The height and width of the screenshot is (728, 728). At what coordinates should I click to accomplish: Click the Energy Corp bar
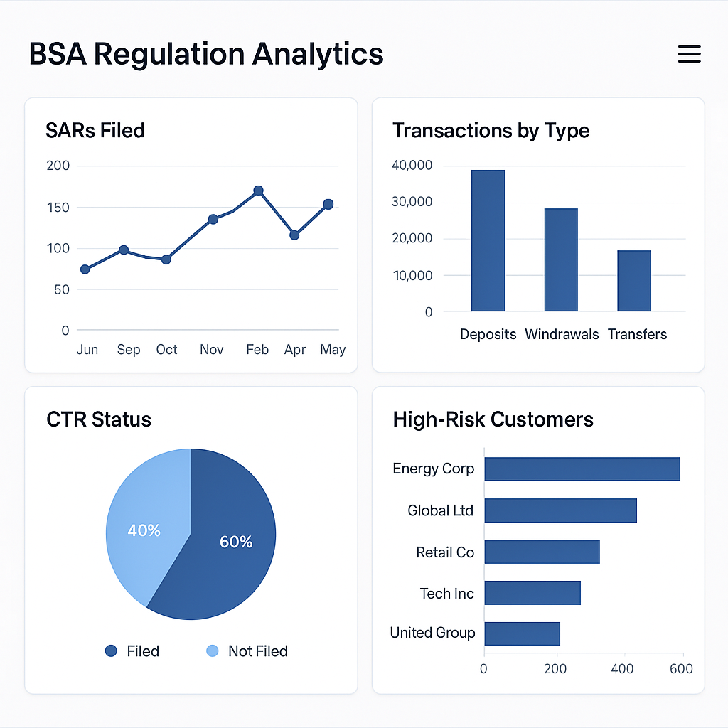pos(582,469)
